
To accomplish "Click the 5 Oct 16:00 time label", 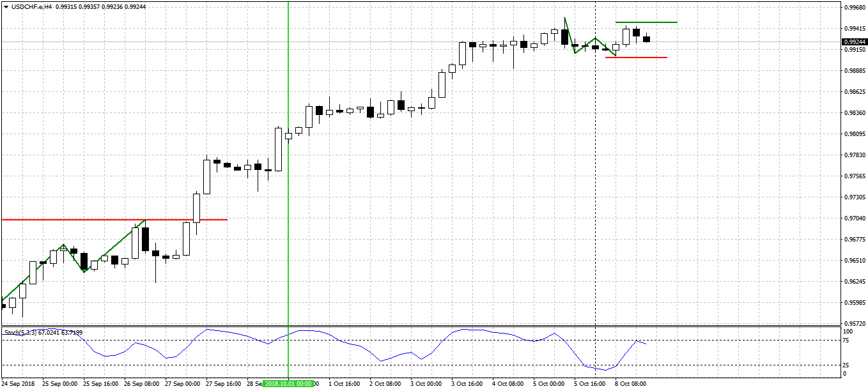I will [x=591, y=383].
